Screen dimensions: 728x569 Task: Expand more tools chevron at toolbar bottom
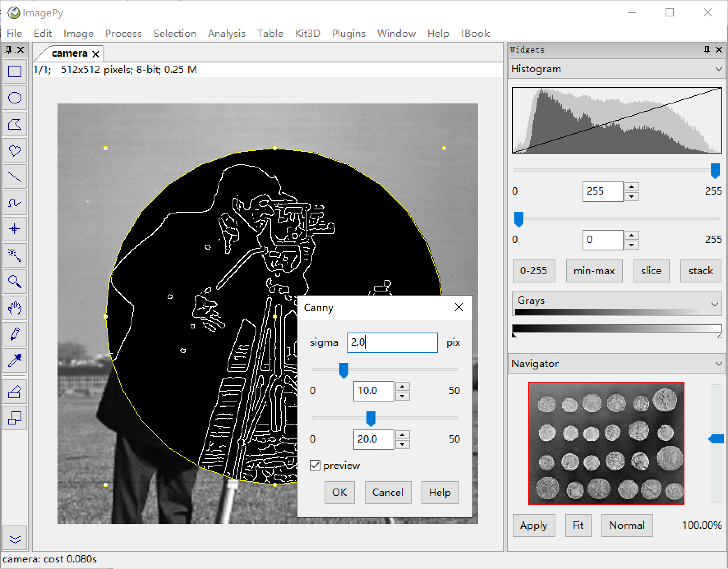15,539
